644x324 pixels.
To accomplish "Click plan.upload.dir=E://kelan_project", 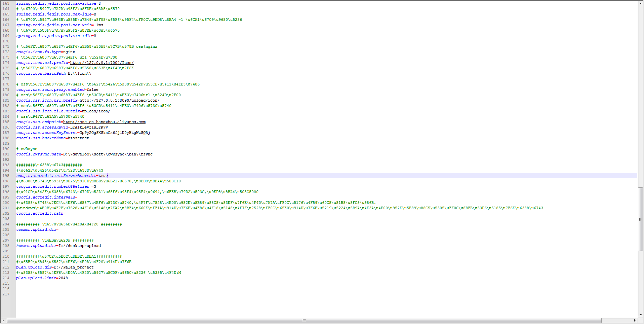I will click(x=55, y=267).
